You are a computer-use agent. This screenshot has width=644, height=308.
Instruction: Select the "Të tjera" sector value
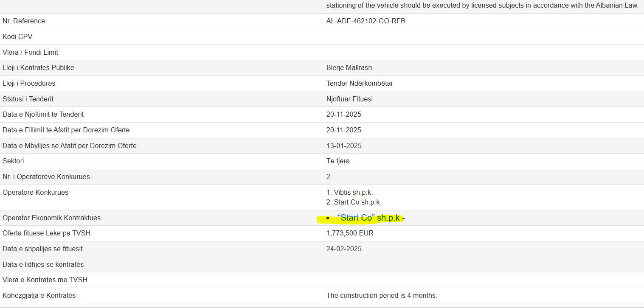pyautogui.click(x=338, y=161)
